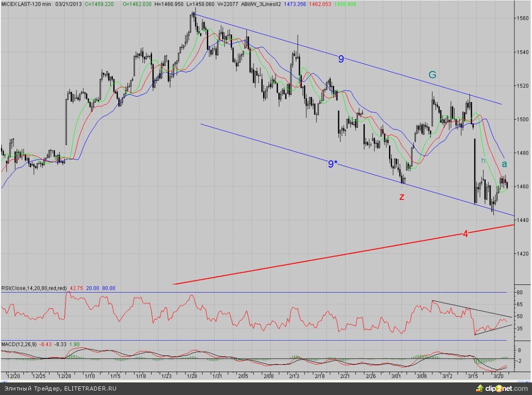Click the MACD(12,26,9) indicator label

(18, 344)
